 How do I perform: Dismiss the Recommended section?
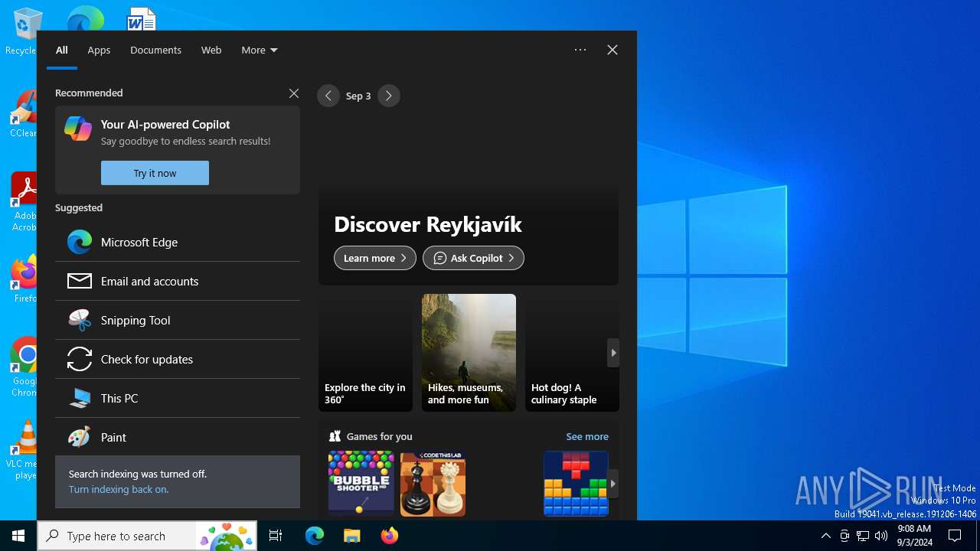pyautogui.click(x=294, y=93)
